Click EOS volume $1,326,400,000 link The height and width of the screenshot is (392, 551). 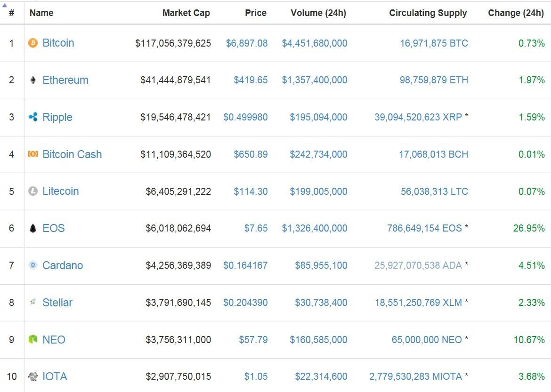click(315, 228)
